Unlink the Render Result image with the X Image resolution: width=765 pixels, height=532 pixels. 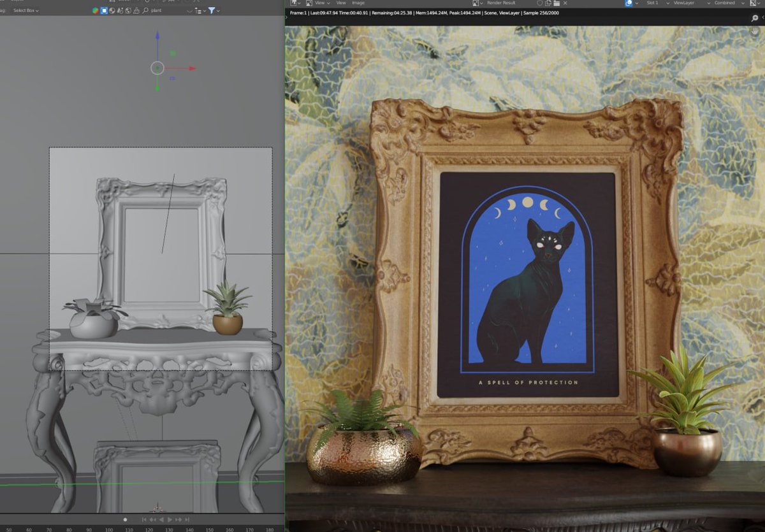pos(565,3)
